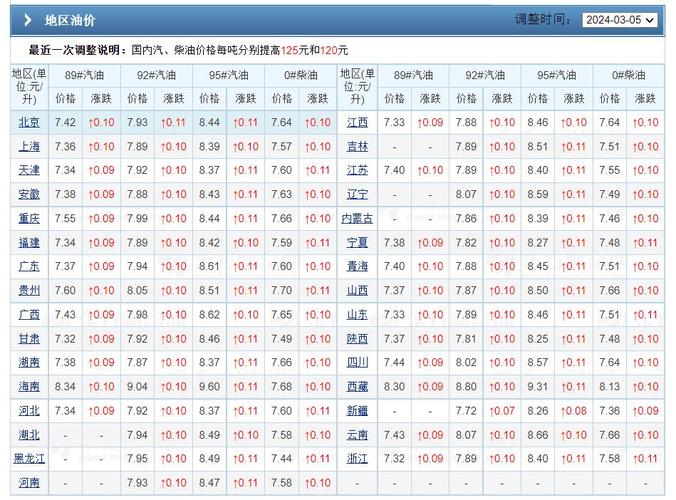This screenshot has width=676, height=500.
Task: Open the 辽宁 region link
Action: 357,194
